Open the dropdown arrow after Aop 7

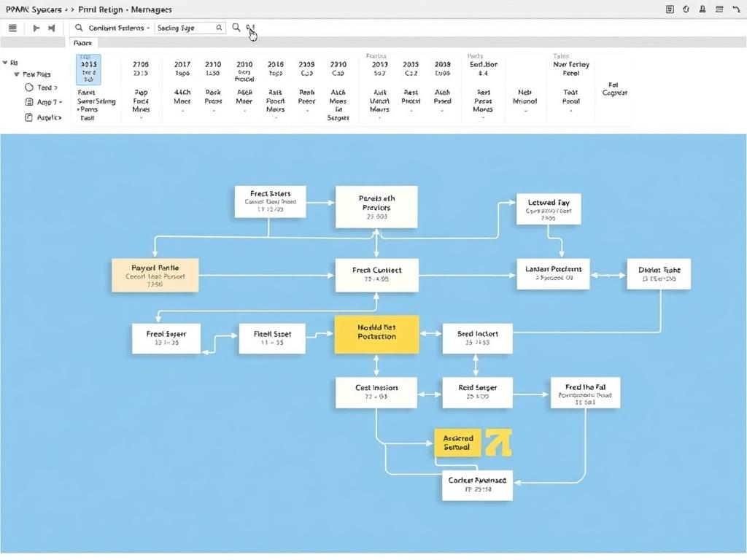point(61,102)
